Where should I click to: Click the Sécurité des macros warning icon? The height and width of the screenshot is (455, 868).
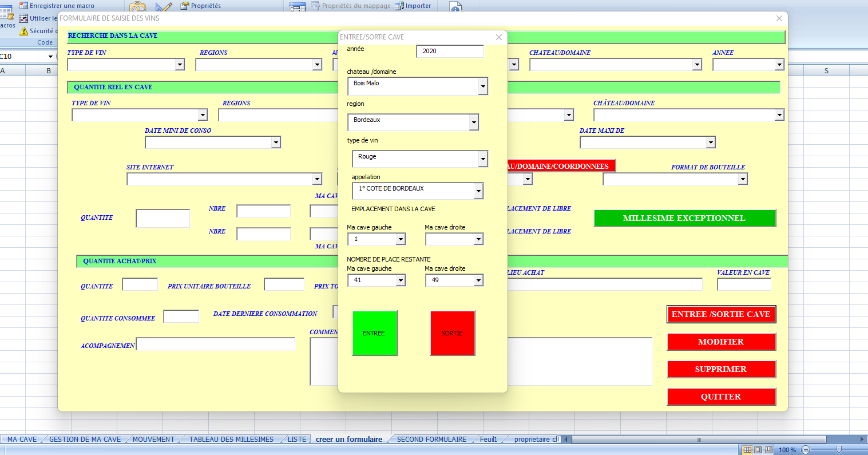[x=23, y=31]
